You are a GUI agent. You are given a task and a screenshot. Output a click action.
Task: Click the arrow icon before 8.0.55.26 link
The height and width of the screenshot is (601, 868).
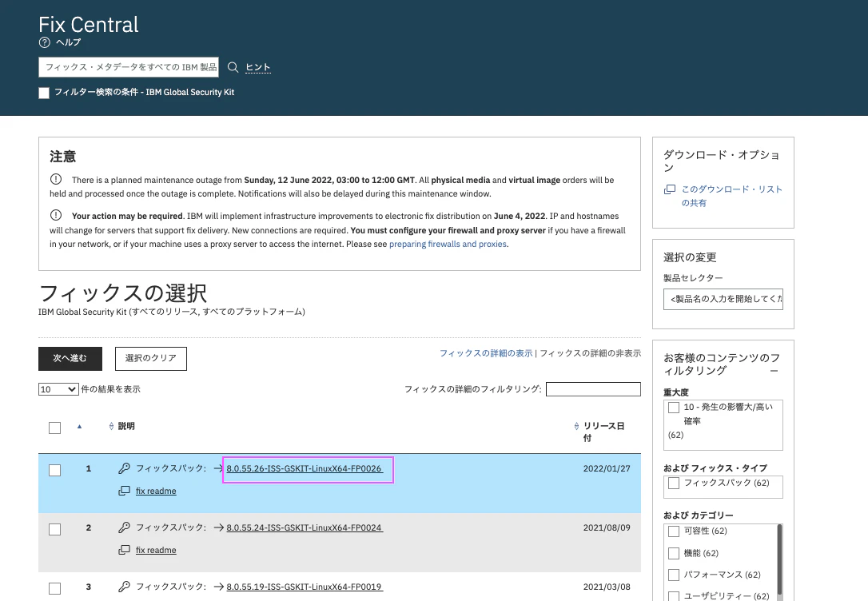tap(219, 469)
